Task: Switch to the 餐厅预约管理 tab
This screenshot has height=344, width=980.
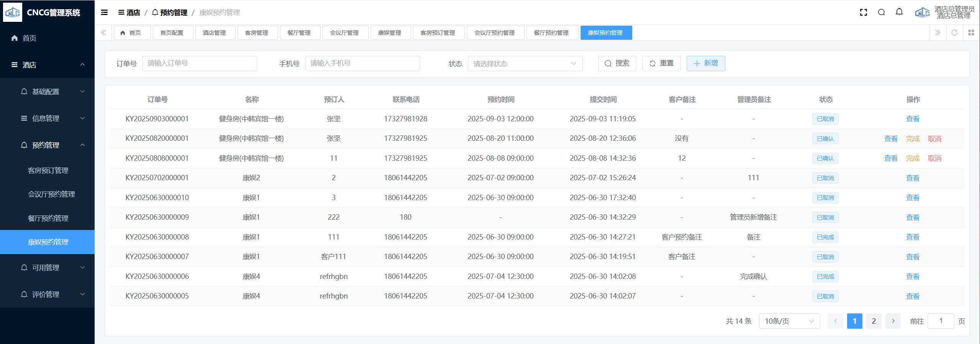Action: [551, 33]
